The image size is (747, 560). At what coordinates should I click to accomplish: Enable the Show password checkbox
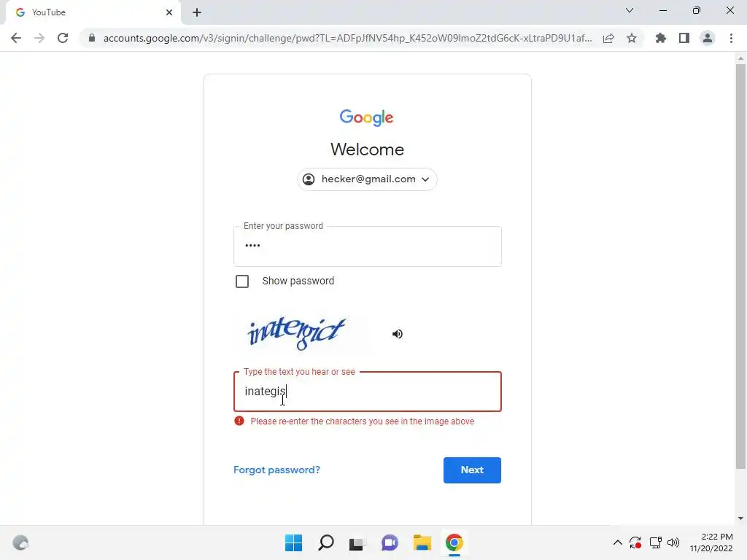point(242,281)
